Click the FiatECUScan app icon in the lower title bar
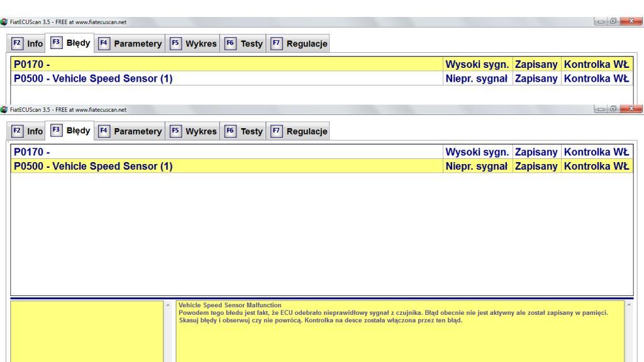 [x=4, y=110]
